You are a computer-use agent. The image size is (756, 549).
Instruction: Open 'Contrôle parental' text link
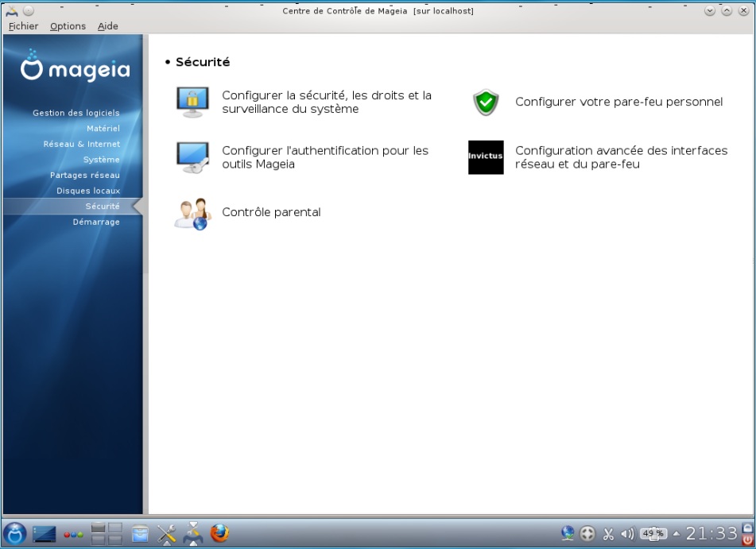point(271,212)
